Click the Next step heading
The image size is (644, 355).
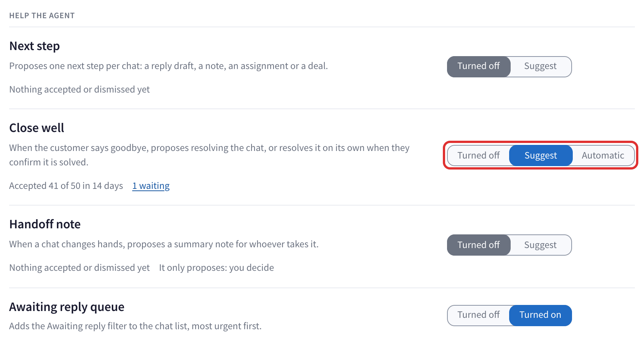[34, 46]
